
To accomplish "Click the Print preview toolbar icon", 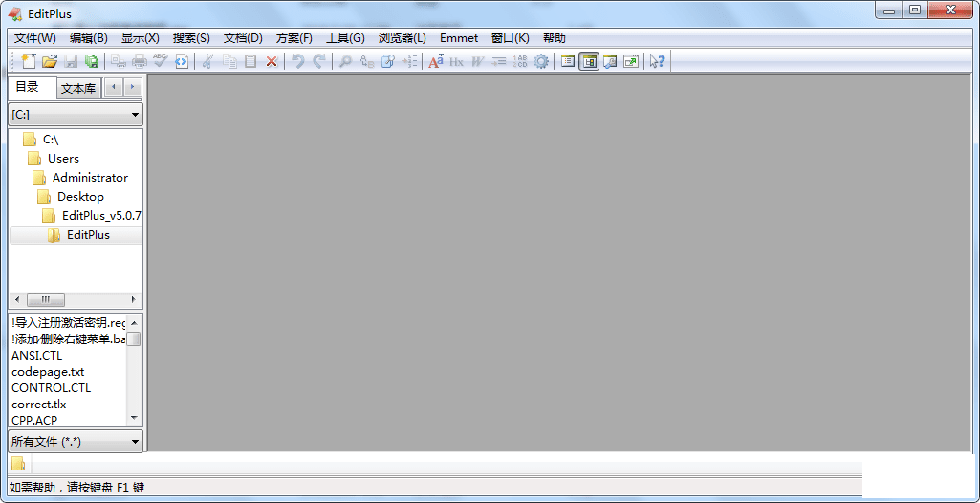I will point(119,61).
